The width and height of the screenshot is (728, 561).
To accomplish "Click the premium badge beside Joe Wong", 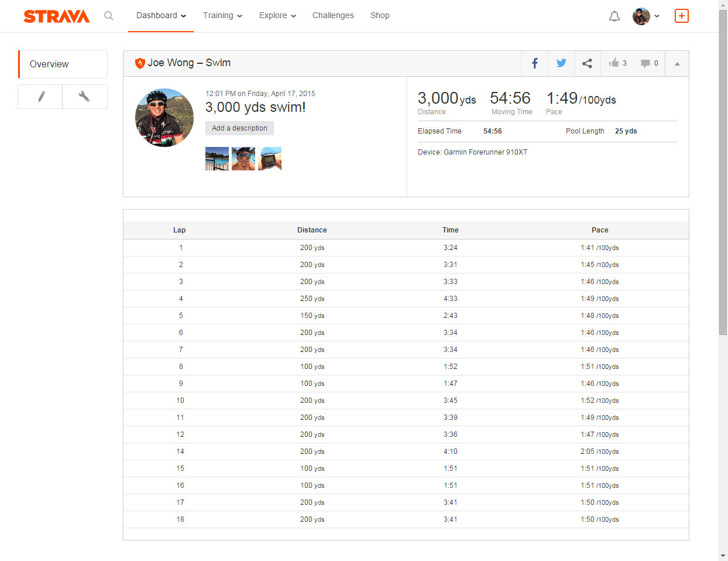I will 140,63.
